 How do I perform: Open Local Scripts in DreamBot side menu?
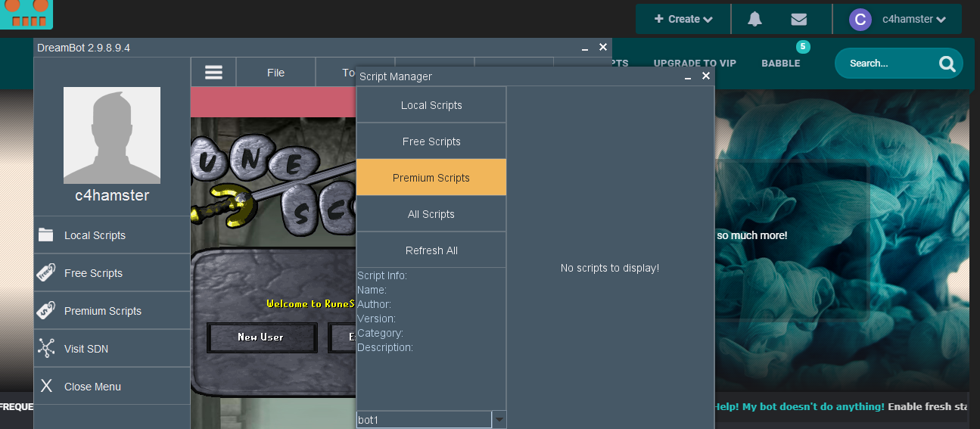[x=112, y=235]
